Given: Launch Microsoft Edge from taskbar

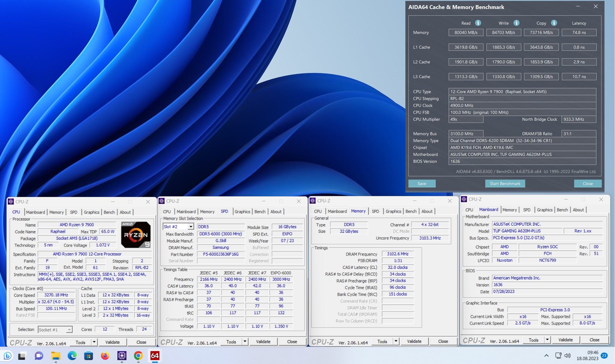Looking at the screenshot, I should (72, 356).
